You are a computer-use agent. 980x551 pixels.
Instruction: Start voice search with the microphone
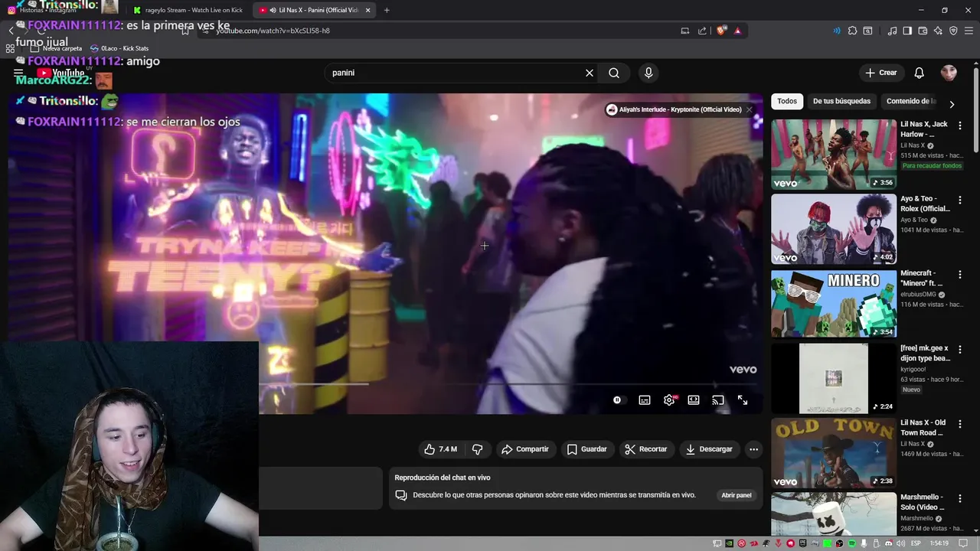tap(648, 73)
